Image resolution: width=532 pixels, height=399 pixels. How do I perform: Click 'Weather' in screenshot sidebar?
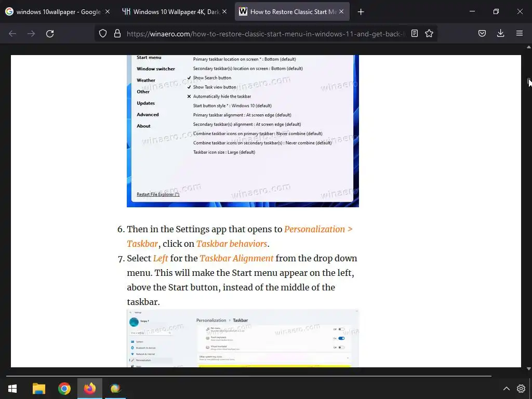(x=146, y=81)
